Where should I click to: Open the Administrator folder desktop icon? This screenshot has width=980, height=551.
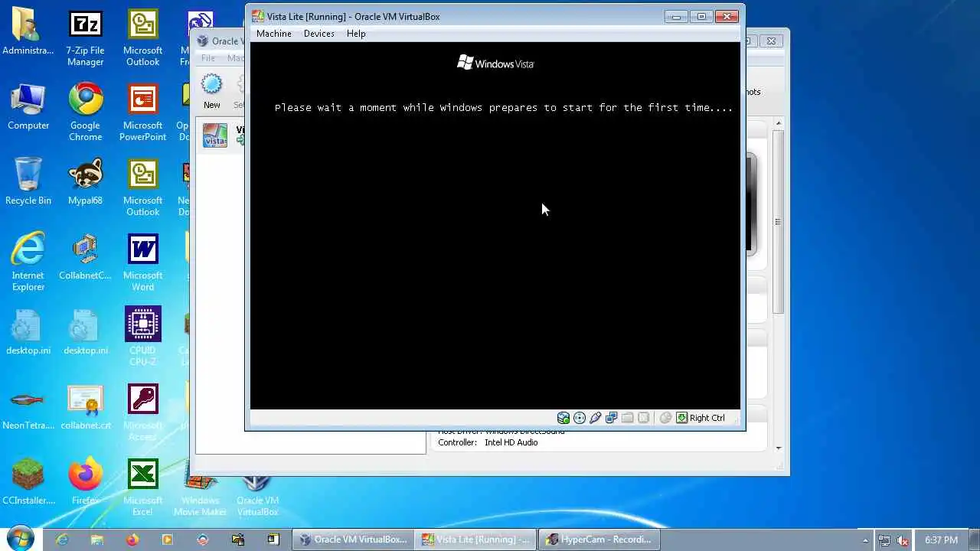(x=28, y=33)
